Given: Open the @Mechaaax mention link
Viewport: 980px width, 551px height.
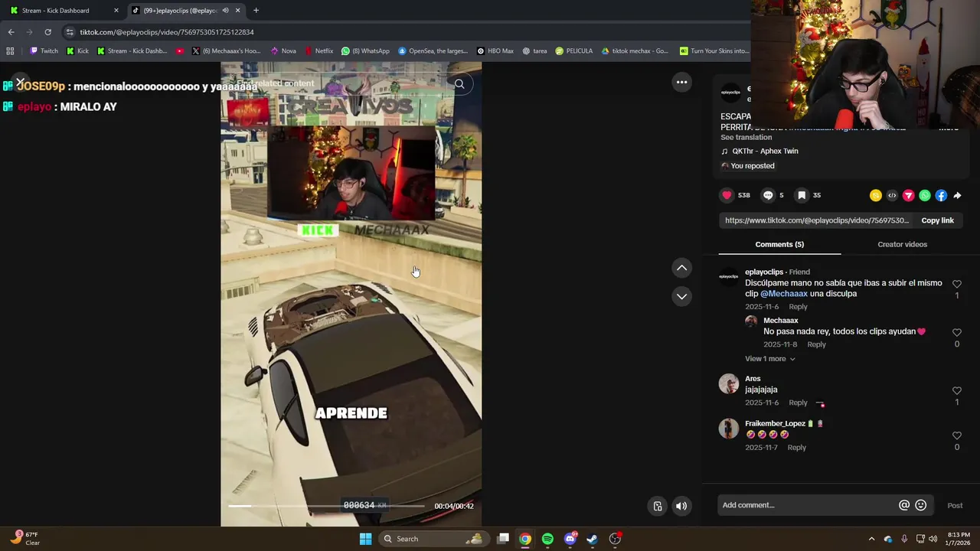Looking at the screenshot, I should [x=784, y=294].
